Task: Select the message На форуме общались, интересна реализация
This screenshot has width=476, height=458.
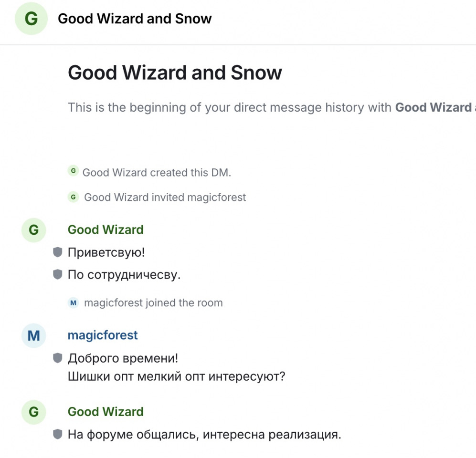Action: click(204, 434)
